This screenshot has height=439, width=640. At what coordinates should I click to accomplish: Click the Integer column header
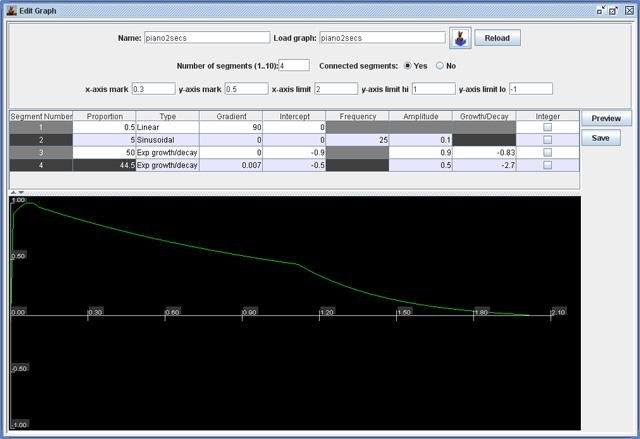point(547,116)
